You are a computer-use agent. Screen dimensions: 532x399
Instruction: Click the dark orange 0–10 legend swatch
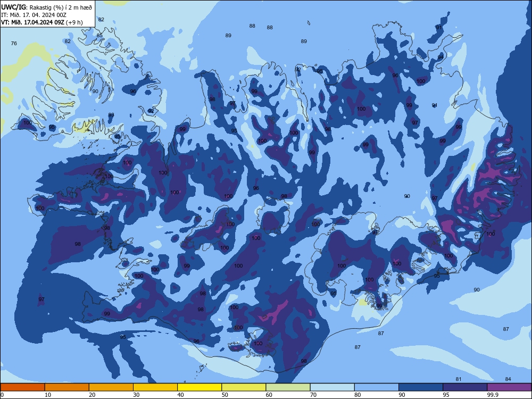tap(22, 387)
